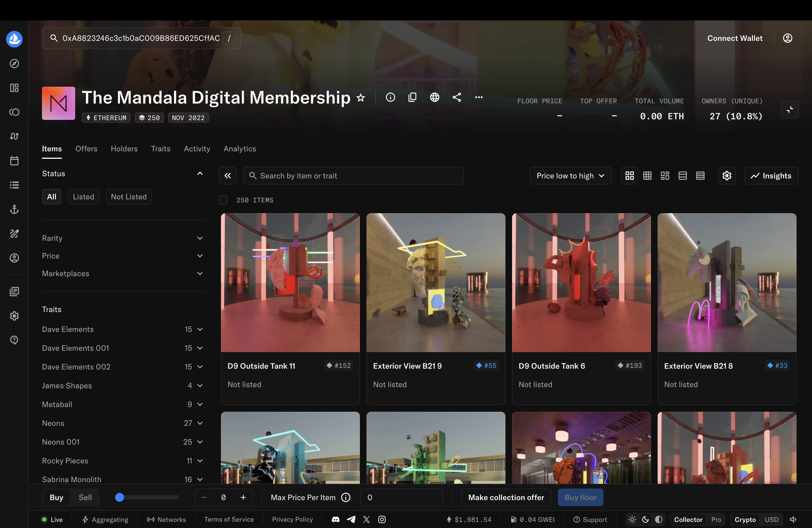812x528 pixels.
Task: Collapse the filter sidebar with double-chevron icon
Action: (228, 176)
